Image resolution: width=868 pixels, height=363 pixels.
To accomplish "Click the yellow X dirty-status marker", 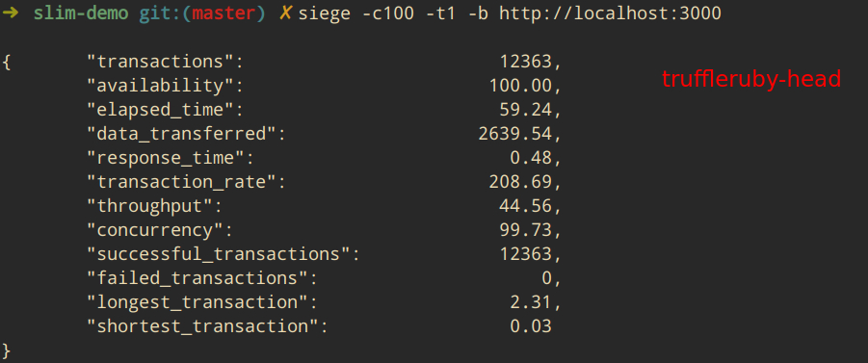I will [x=286, y=13].
